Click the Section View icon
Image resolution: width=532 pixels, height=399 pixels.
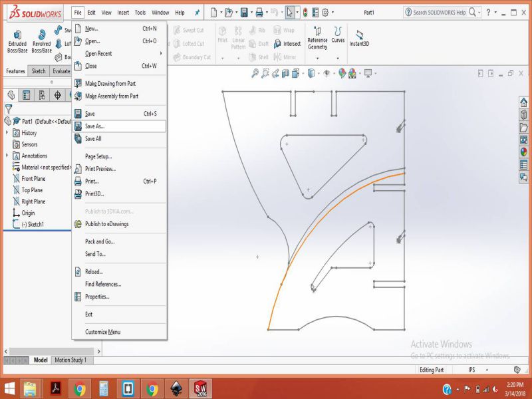[x=286, y=73]
